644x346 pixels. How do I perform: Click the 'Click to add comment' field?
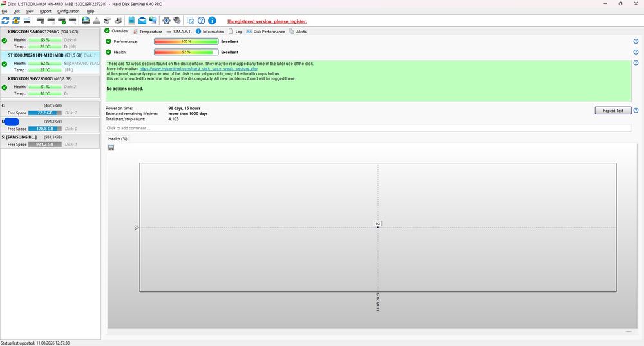pyautogui.click(x=368, y=128)
